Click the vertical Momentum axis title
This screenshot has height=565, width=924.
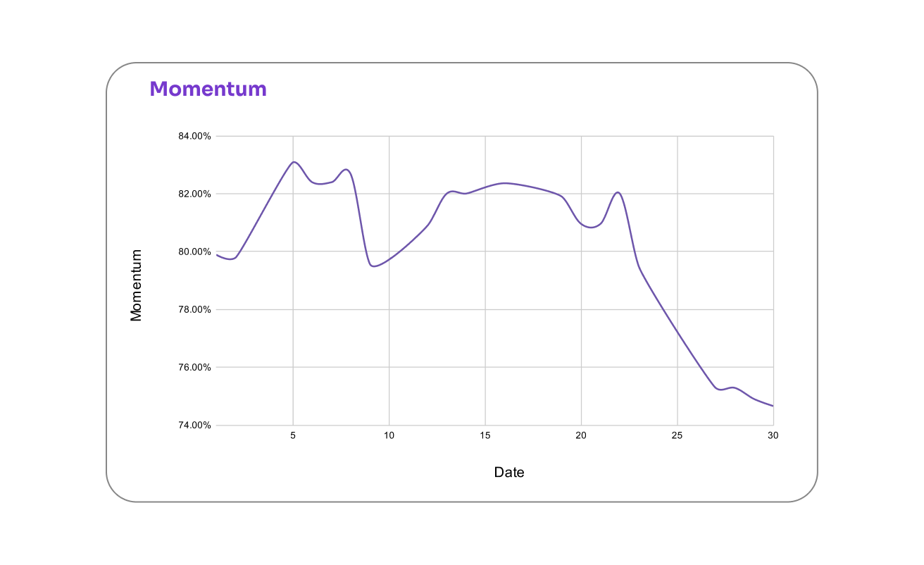tap(136, 285)
